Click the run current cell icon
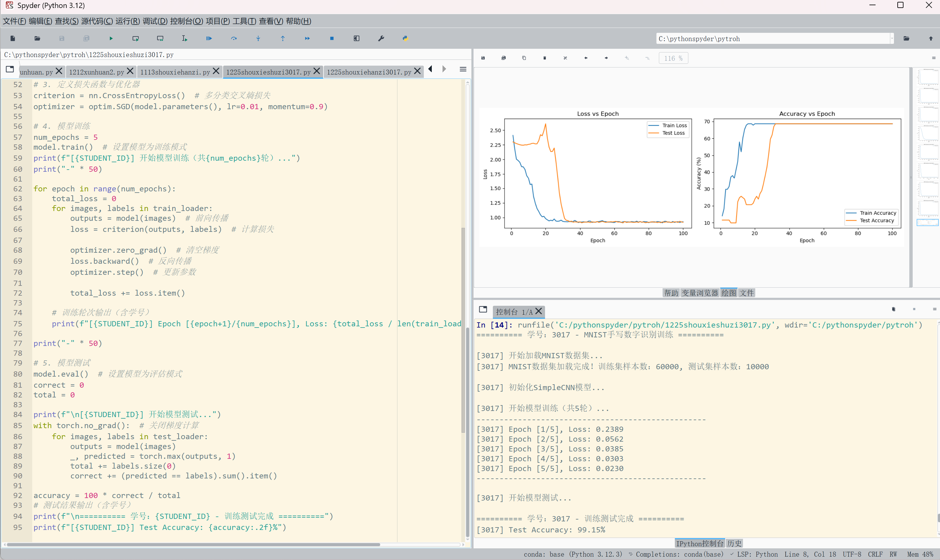The height and width of the screenshot is (560, 940). click(136, 39)
